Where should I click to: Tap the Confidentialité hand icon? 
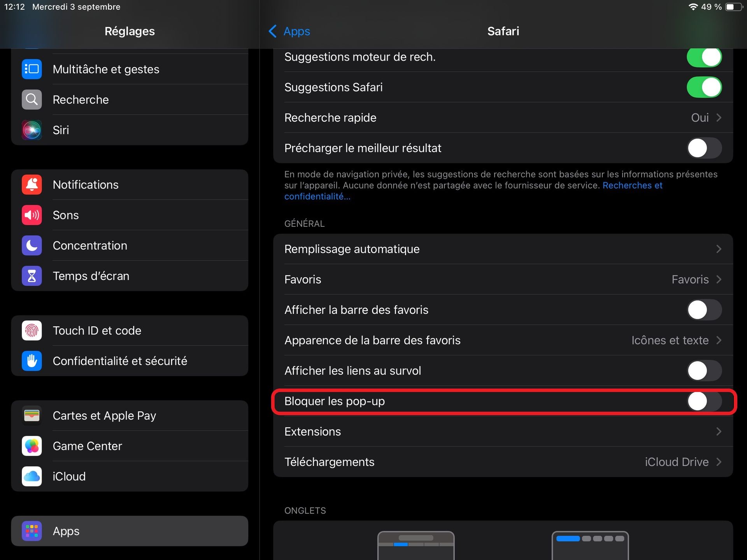click(32, 361)
